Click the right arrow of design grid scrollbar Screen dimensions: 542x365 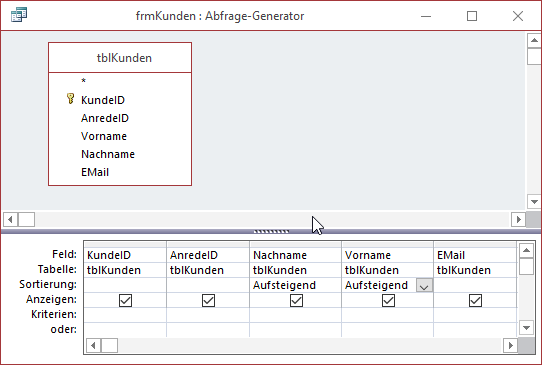(x=511, y=345)
